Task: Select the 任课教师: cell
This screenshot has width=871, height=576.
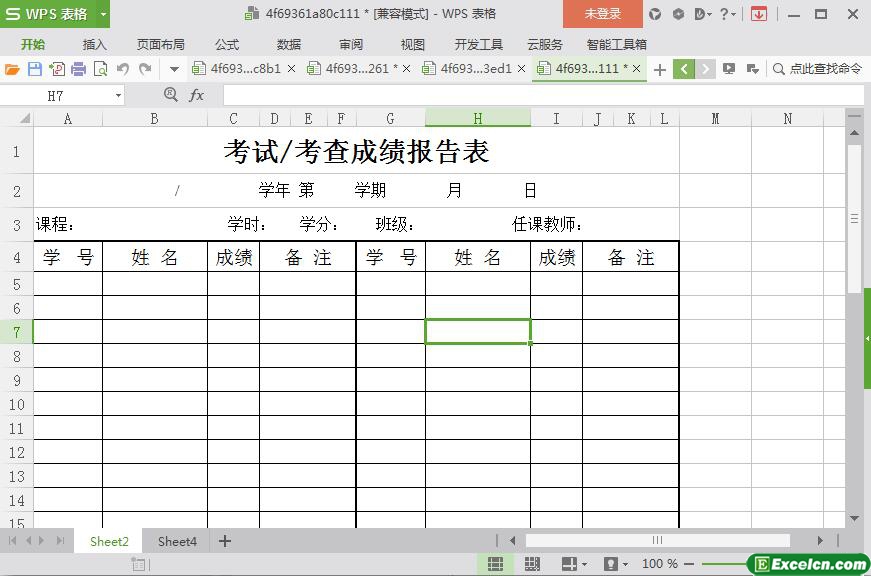Action: 548,224
